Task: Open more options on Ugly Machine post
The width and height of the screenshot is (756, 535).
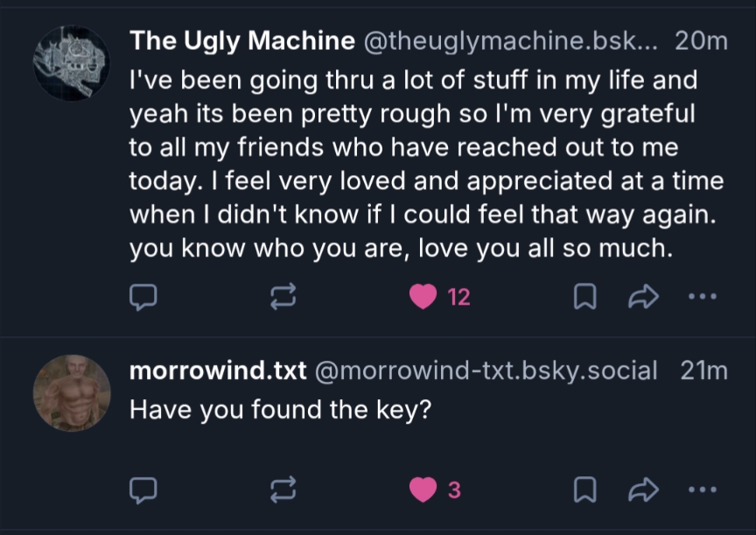Action: point(702,298)
